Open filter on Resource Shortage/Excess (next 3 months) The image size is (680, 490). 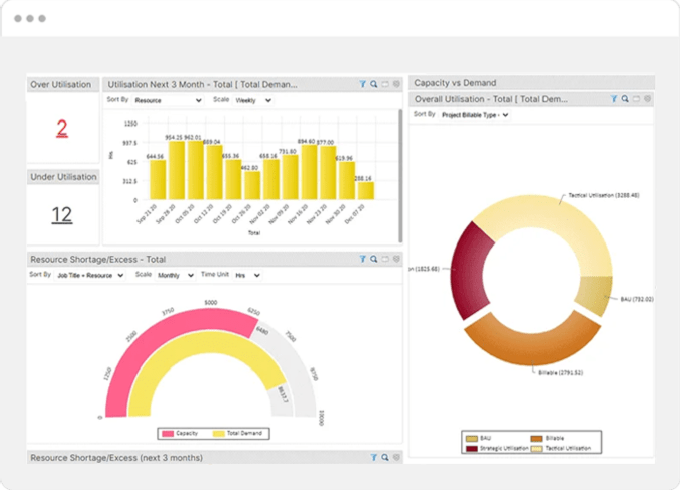(x=373, y=457)
